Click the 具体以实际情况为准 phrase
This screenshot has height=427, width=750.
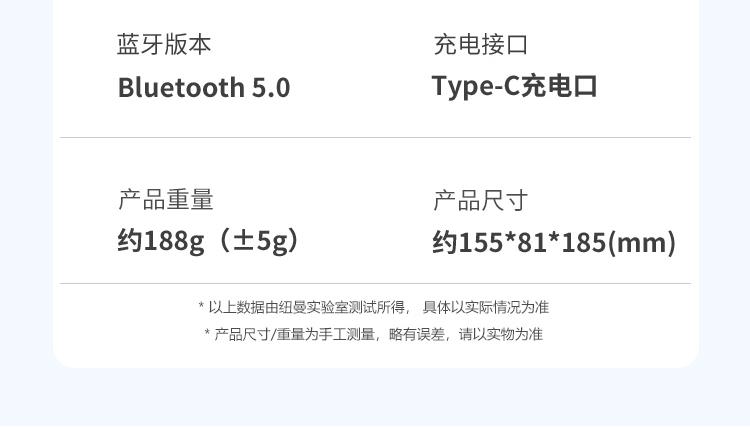pos(486,307)
